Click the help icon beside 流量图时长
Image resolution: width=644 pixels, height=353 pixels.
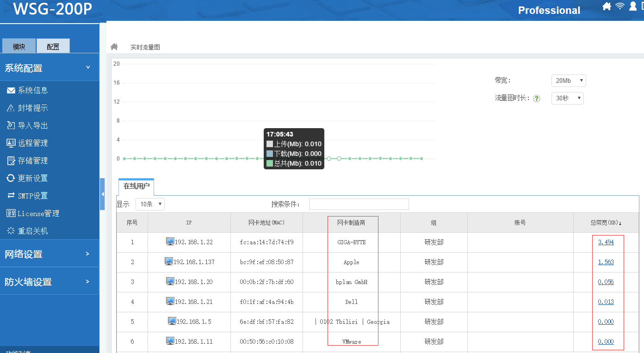point(537,99)
